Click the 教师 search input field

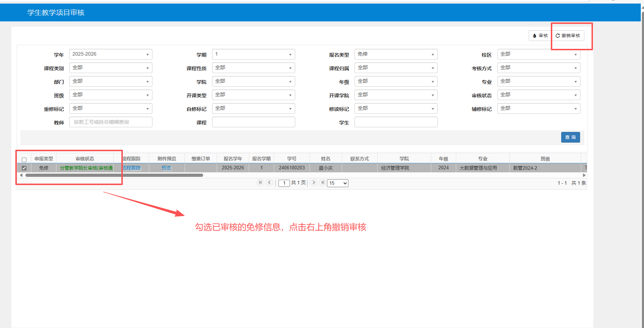[x=111, y=122]
